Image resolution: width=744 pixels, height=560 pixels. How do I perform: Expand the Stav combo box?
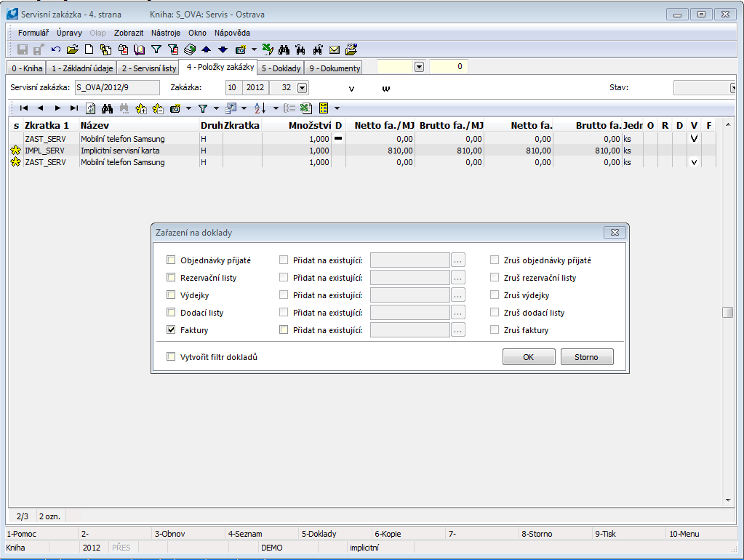tap(733, 88)
